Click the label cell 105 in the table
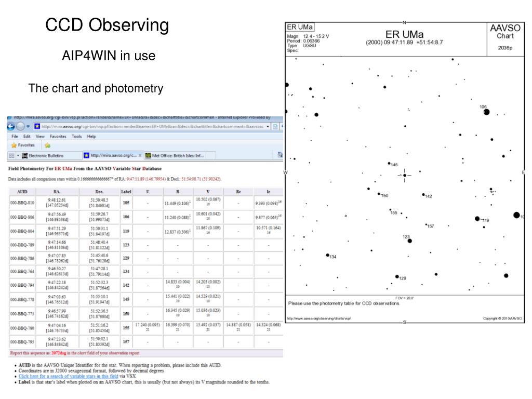Screen dimensions: 532x399 (126, 203)
